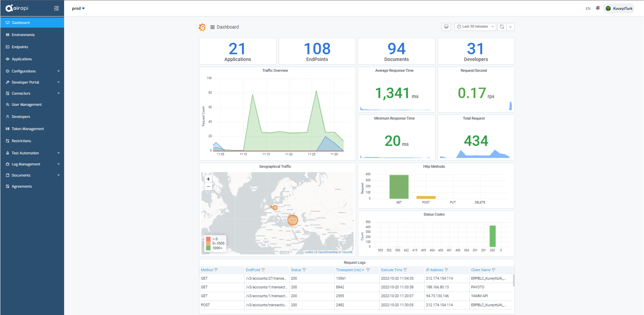Click the green 1000+ legend swatch
The image size is (644, 315).
coord(208,248)
